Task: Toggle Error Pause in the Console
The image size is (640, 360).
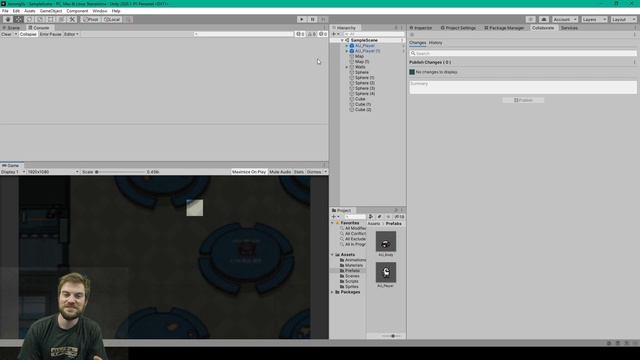Action: (51, 34)
